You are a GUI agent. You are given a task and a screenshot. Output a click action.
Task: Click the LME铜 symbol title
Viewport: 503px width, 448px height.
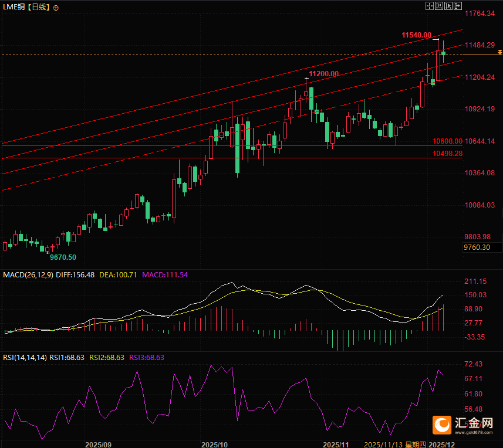(14, 8)
